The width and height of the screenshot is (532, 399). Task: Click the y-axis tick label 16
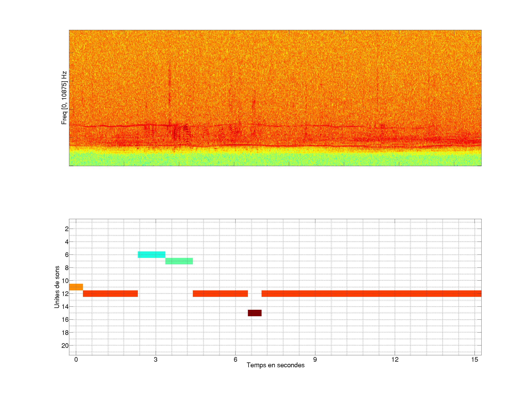coord(65,320)
